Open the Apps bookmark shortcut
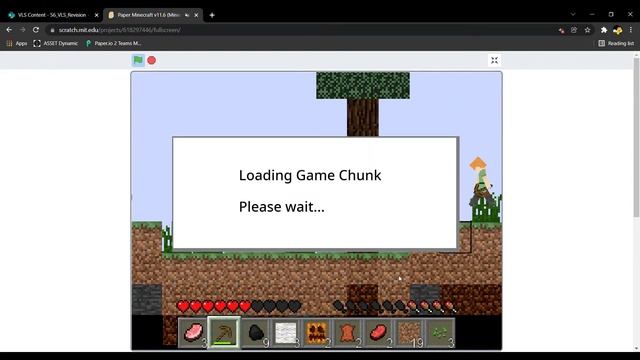Viewport: 640px width, 360px height. (x=17, y=43)
